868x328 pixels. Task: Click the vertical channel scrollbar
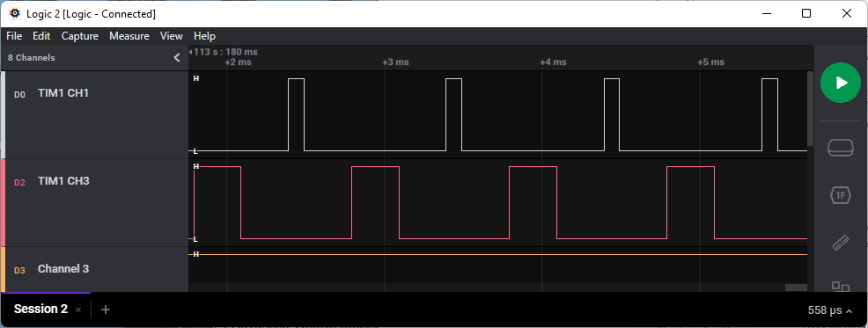pos(810,109)
